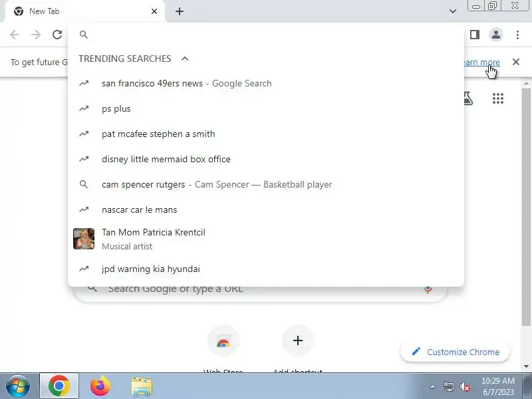Viewport: 532px width, 399px height.
Task: Select suggestion san francisco 49ers news
Action: (265, 84)
